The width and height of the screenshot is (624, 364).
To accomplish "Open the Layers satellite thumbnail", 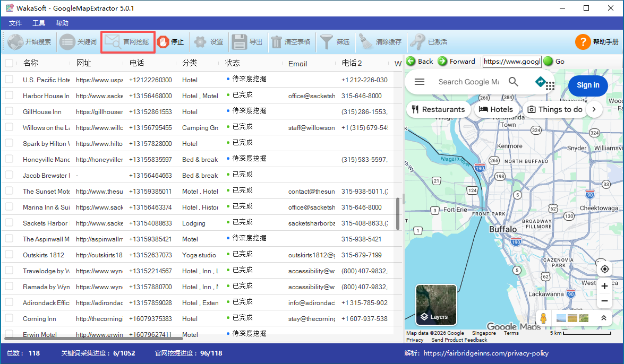I will coord(436,305).
